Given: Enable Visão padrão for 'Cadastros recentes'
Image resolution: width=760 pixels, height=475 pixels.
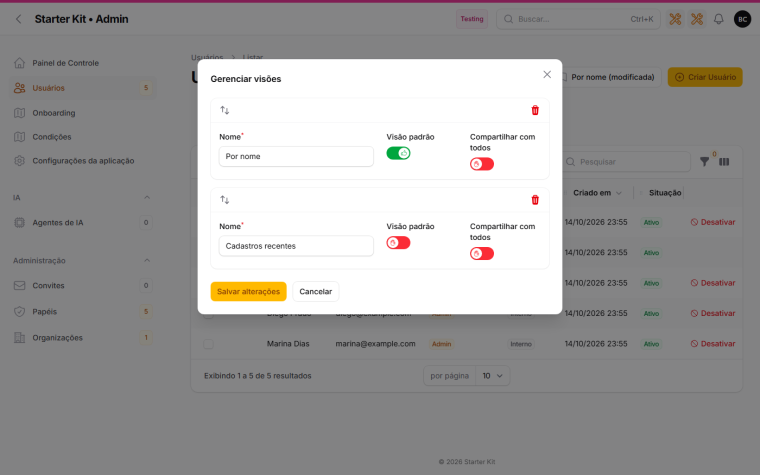Looking at the screenshot, I should click(x=398, y=243).
